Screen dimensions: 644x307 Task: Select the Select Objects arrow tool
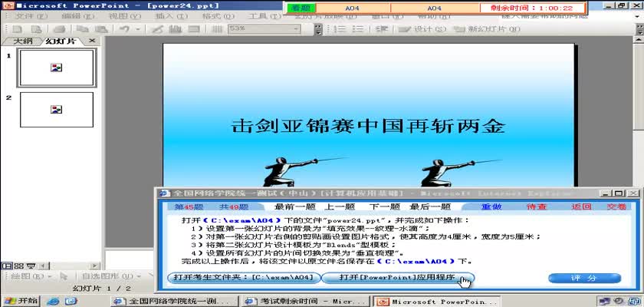pos(64,276)
